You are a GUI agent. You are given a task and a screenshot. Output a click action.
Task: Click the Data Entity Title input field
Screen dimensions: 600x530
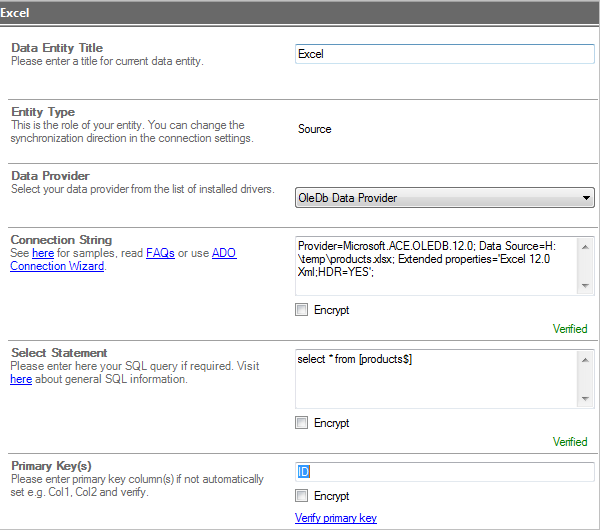click(x=444, y=54)
